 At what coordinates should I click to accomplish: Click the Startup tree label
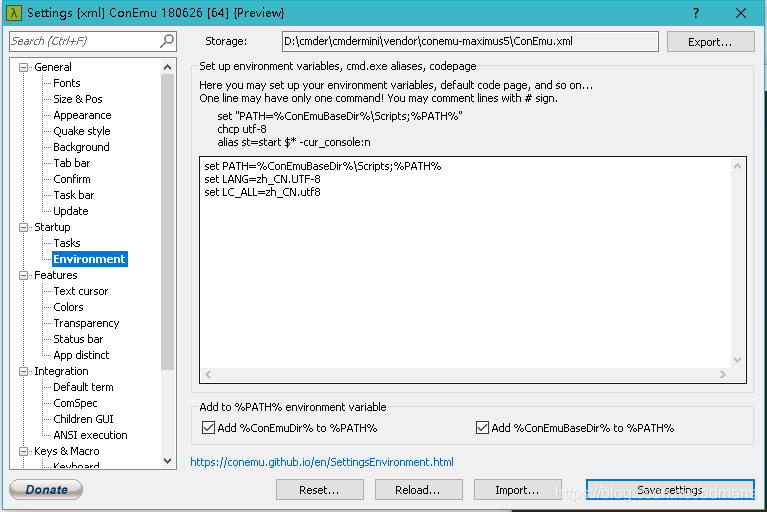point(52,227)
